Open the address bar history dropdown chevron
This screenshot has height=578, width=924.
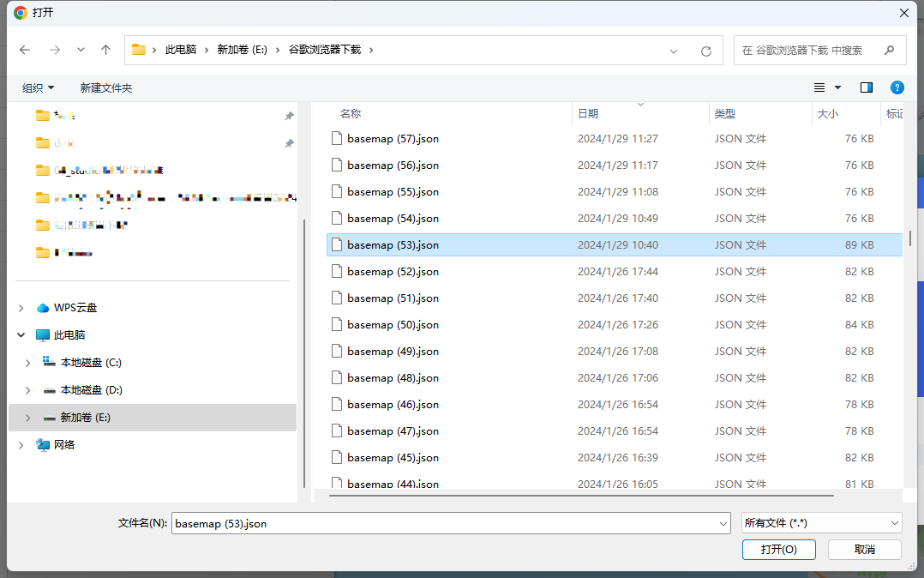point(674,50)
